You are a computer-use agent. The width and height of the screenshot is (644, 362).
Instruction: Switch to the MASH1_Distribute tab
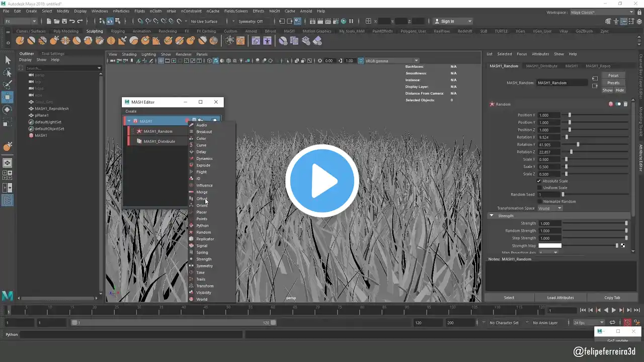pos(541,66)
